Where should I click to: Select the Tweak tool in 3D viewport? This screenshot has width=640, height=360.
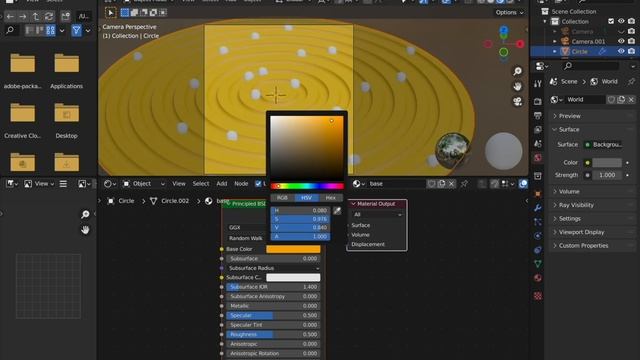pos(111,13)
